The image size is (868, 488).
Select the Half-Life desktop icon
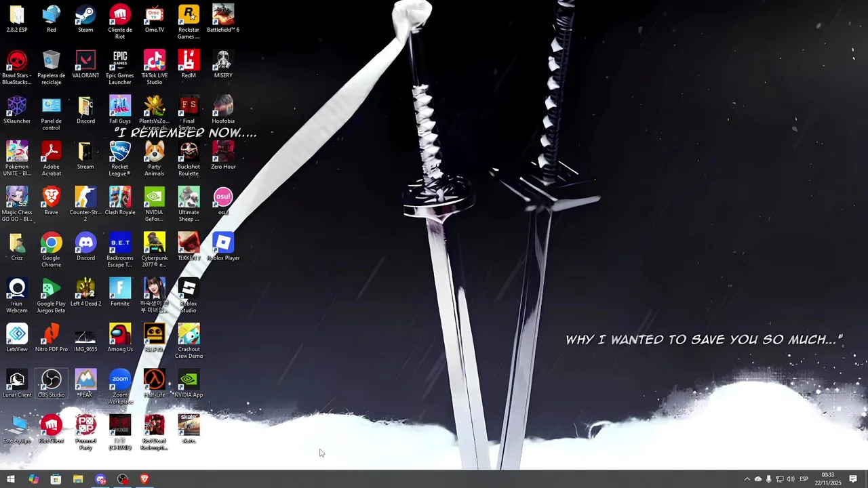(x=154, y=383)
